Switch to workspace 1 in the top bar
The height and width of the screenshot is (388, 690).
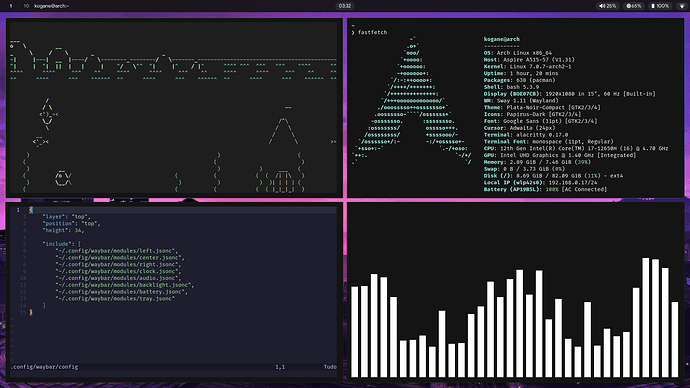click(11, 6)
